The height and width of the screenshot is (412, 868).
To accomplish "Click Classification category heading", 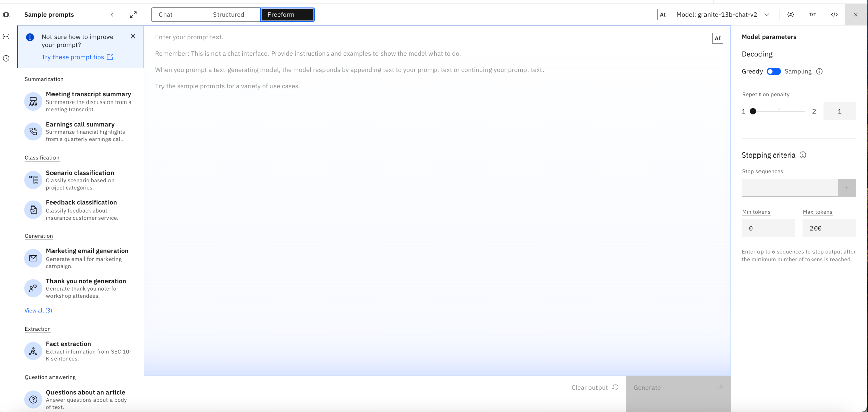I will (42, 158).
